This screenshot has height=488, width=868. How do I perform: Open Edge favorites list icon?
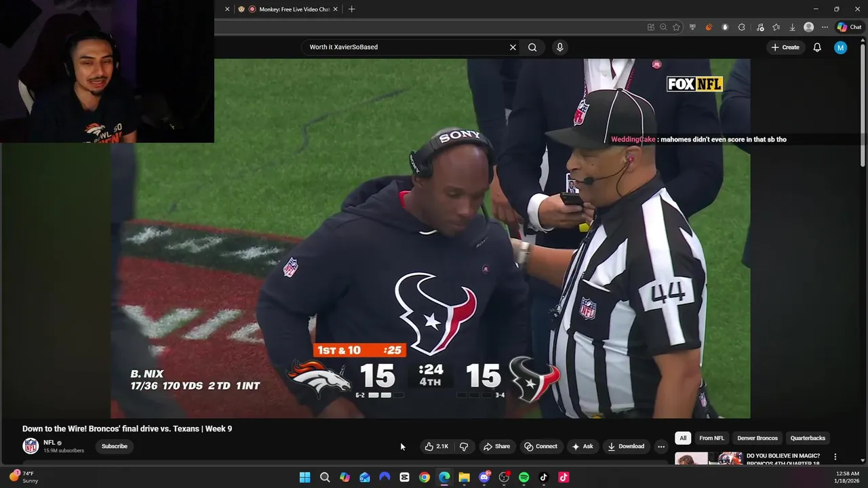tap(776, 27)
